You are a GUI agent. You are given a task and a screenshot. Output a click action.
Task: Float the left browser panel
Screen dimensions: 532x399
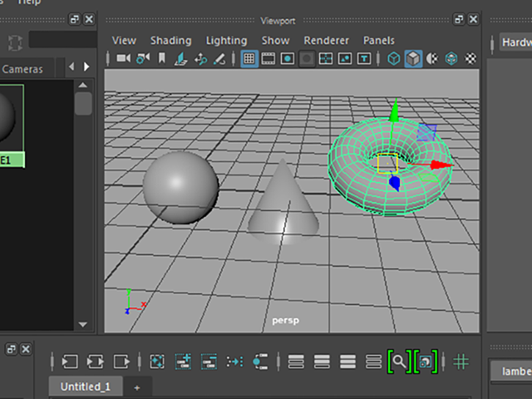(74, 19)
